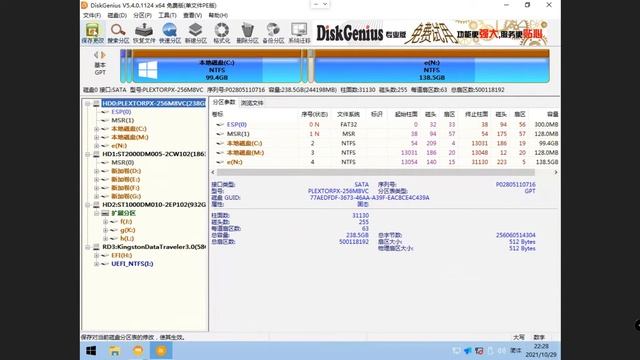Select 本地磁盘(M:) row in partition table

[x=384, y=153]
